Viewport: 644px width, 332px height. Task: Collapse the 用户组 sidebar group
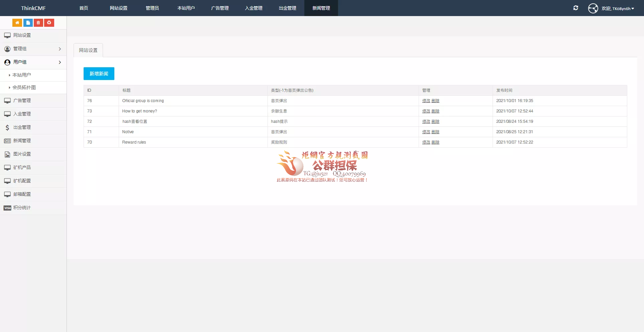click(33, 62)
